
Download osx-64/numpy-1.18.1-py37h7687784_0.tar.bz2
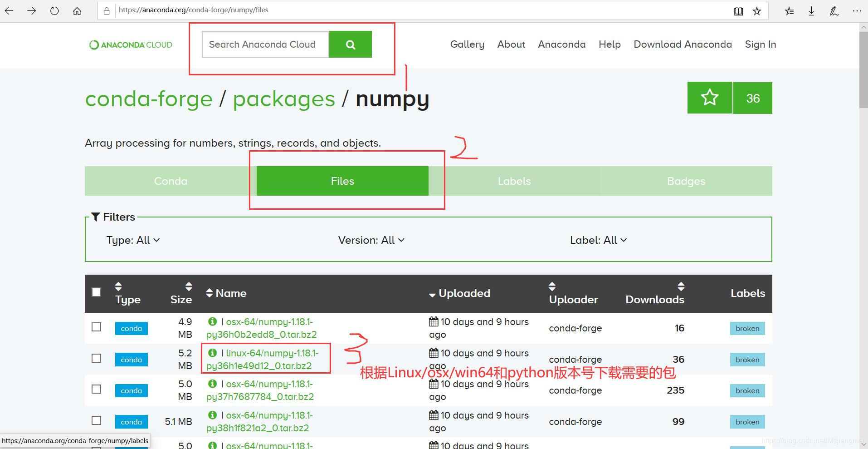point(260,390)
